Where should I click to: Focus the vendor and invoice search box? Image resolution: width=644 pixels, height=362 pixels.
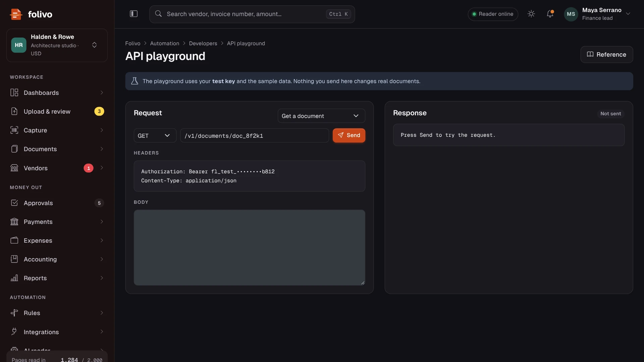[252, 14]
